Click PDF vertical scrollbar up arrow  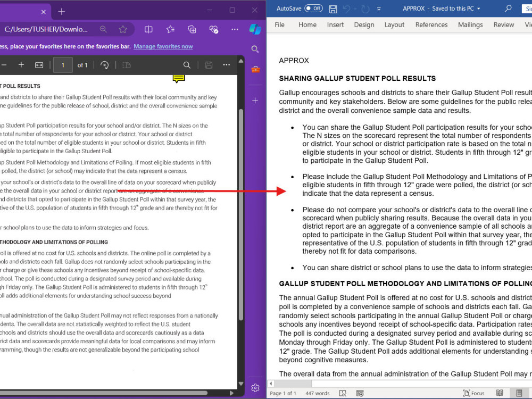(x=241, y=61)
